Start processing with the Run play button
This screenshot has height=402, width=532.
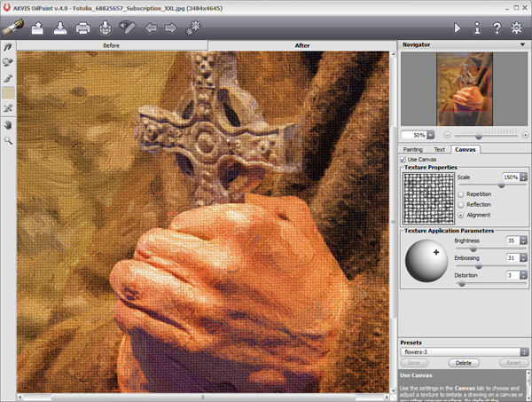pyautogui.click(x=458, y=28)
